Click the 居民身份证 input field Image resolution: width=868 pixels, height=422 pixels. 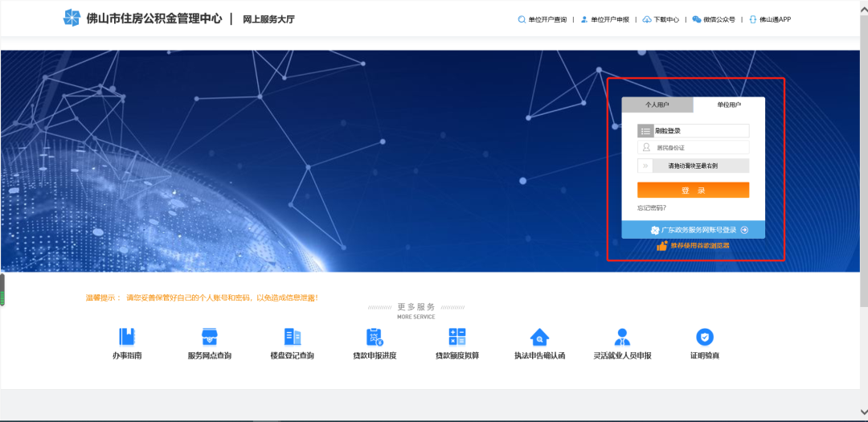coord(699,148)
